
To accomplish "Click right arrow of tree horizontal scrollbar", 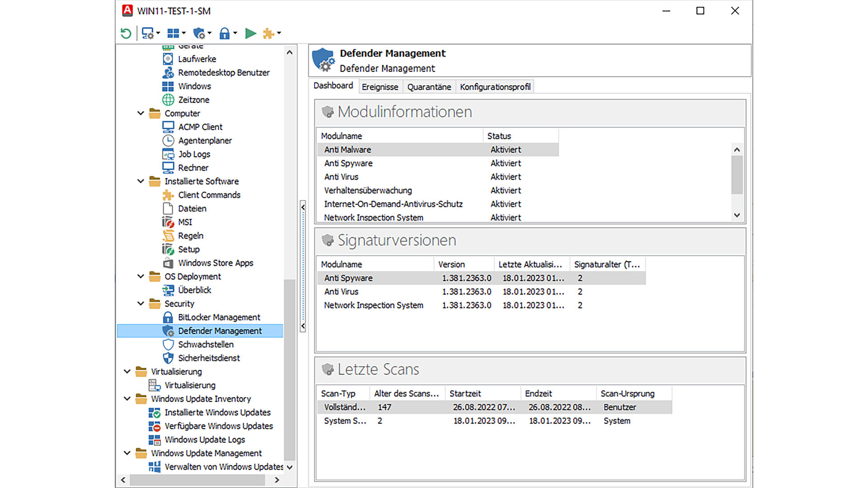I will point(277,480).
